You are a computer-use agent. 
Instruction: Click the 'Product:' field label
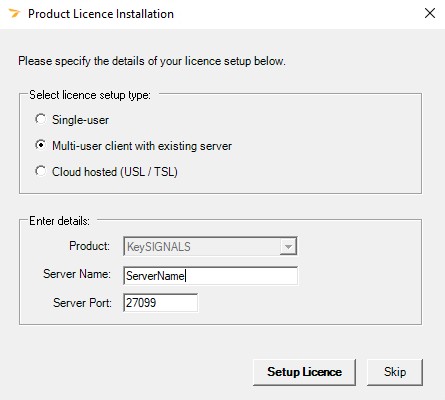89,246
